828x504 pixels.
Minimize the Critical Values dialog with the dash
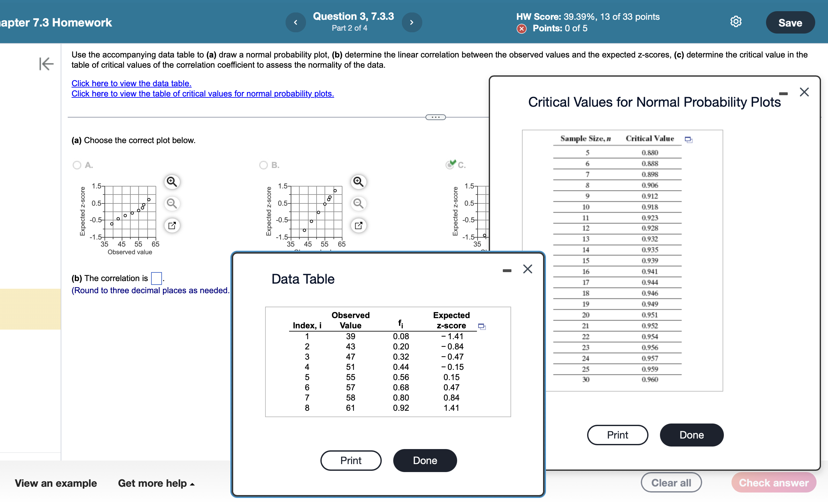[783, 93]
